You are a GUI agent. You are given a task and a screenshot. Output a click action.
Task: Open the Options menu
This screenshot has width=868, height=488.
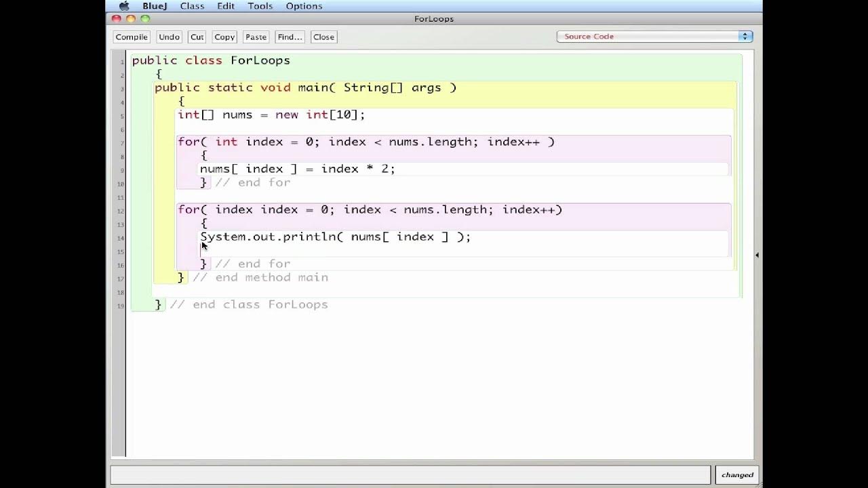coord(304,6)
